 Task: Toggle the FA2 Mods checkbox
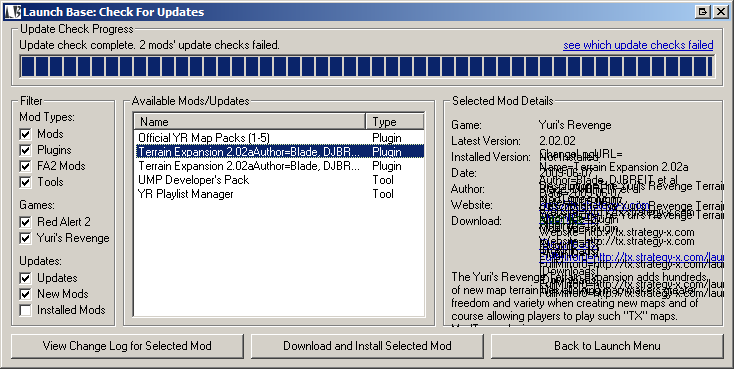point(25,166)
